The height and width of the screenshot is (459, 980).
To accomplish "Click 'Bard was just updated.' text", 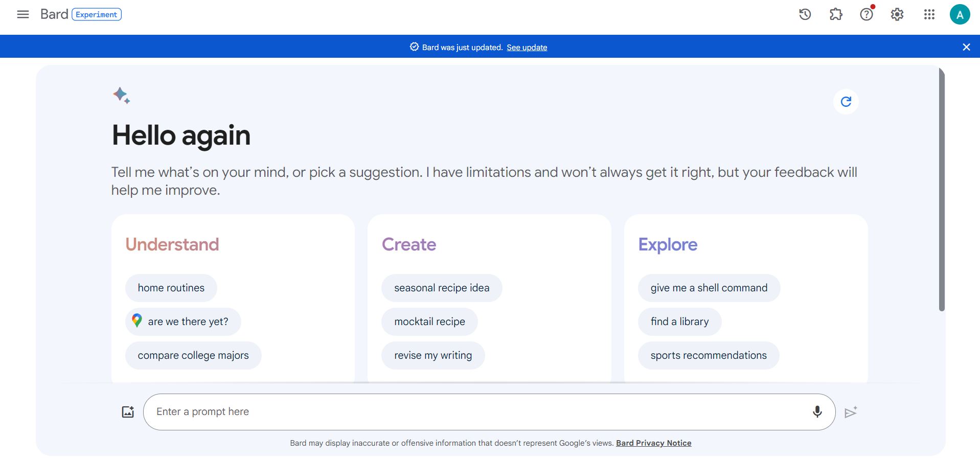I will tap(463, 47).
